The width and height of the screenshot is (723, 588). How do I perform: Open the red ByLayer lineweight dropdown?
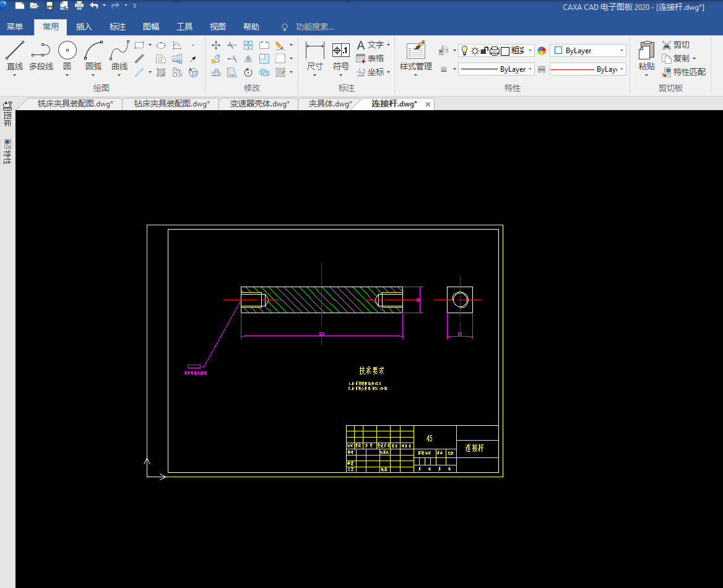click(x=588, y=69)
